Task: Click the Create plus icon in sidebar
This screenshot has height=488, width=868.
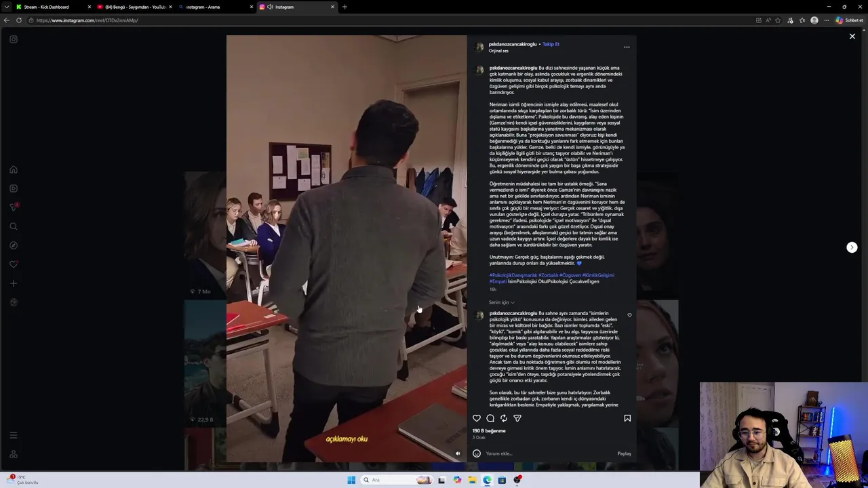Action: coord(14,283)
